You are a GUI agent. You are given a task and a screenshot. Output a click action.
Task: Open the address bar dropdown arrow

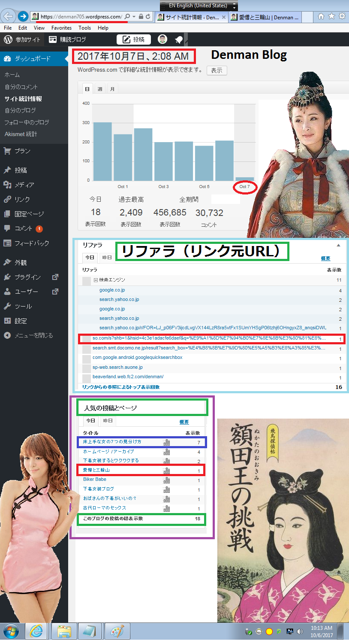click(x=134, y=17)
